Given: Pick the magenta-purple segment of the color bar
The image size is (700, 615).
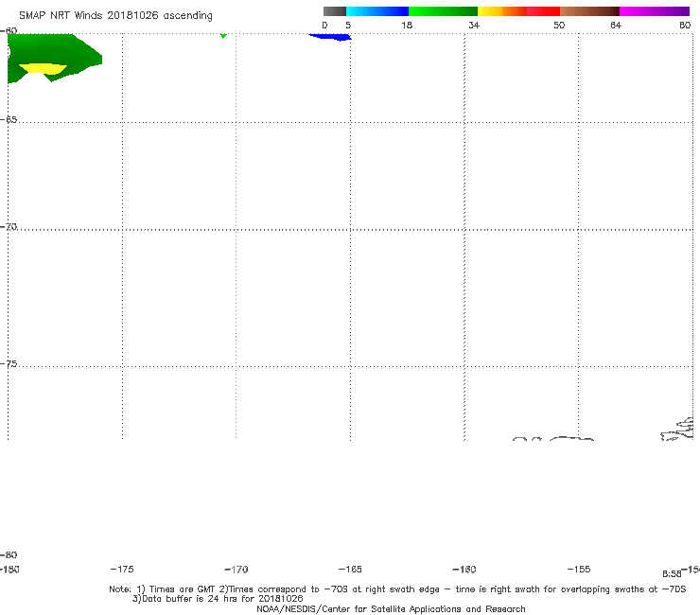Looking at the screenshot, I should [655, 11].
